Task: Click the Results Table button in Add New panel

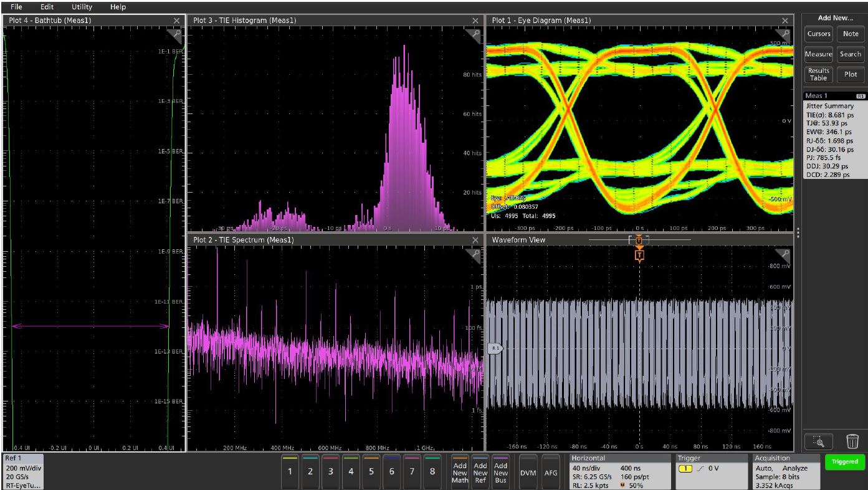Action: click(818, 75)
